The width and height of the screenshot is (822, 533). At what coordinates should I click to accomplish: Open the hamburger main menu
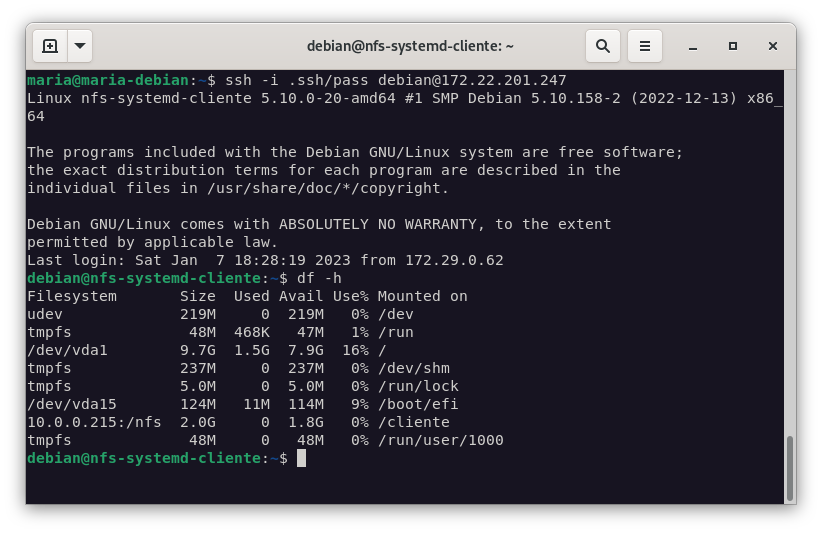click(x=645, y=46)
